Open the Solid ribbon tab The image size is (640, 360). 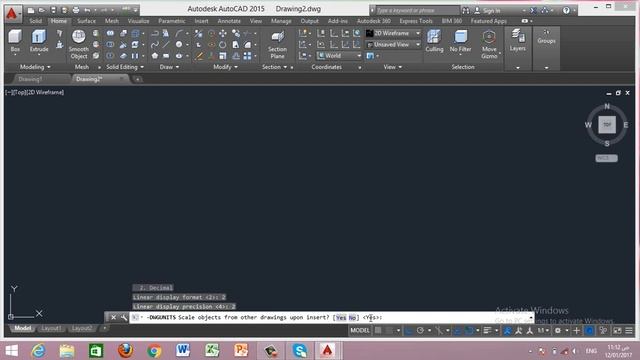pos(36,21)
